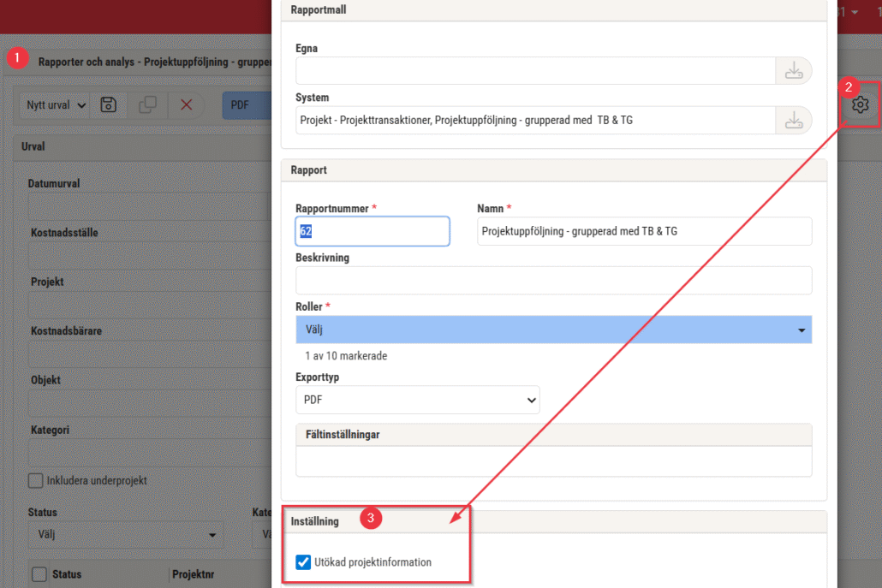Image resolution: width=882 pixels, height=588 pixels.
Task: Click the Fältinställningar text area
Action: [x=553, y=461]
